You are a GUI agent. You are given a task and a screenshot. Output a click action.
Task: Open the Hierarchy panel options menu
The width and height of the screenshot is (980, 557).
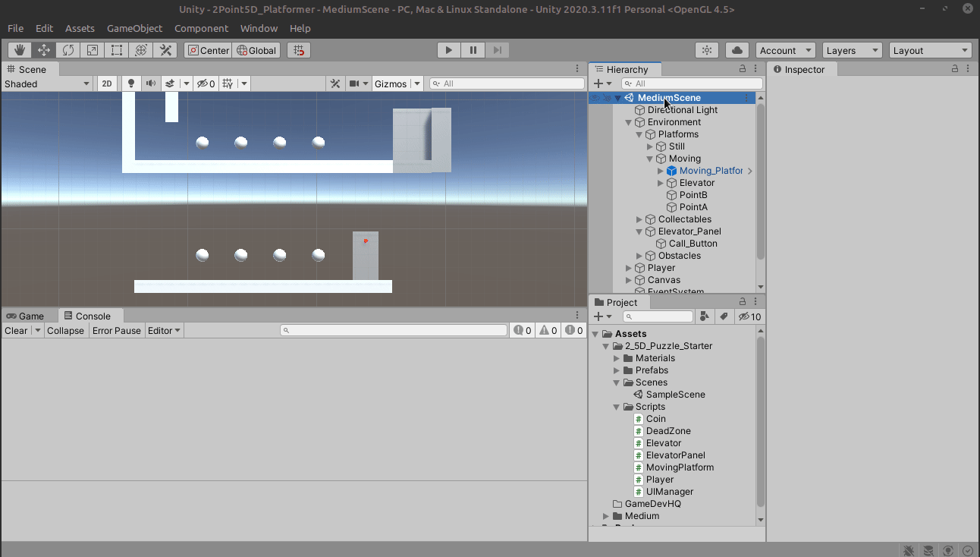pos(756,69)
